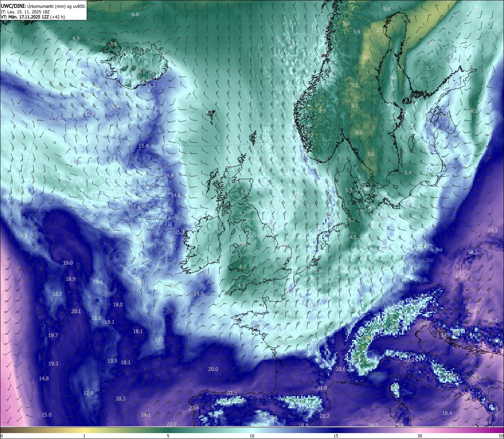Click the color scale tick label 15
This screenshot has height=439, width=504.
coord(336,436)
